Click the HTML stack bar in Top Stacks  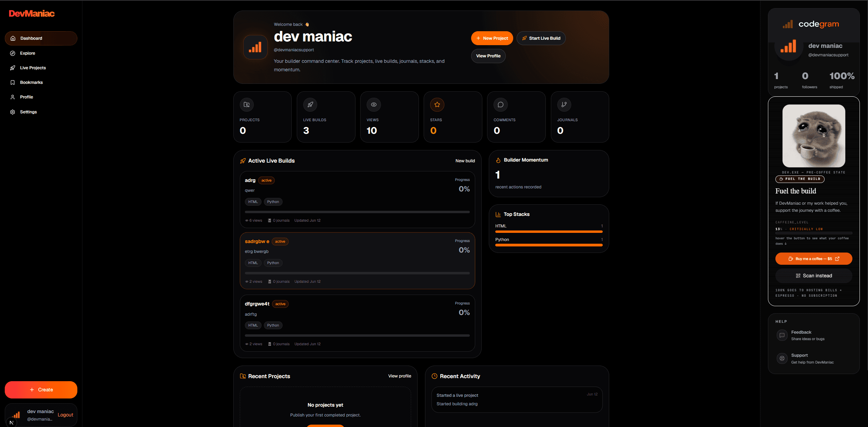click(x=549, y=232)
